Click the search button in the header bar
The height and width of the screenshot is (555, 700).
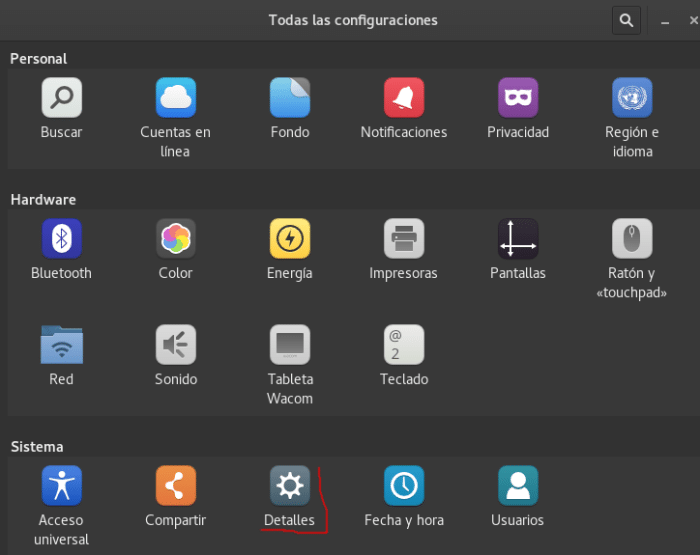point(626,21)
